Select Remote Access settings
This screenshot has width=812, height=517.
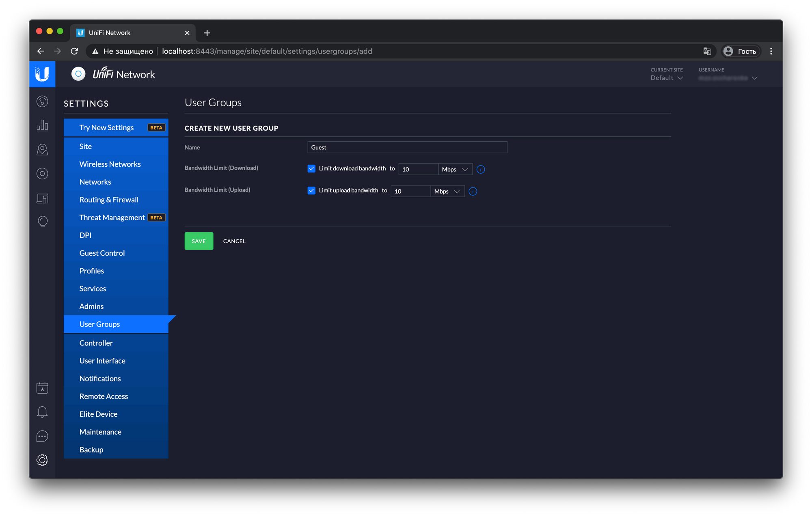[x=116, y=396]
